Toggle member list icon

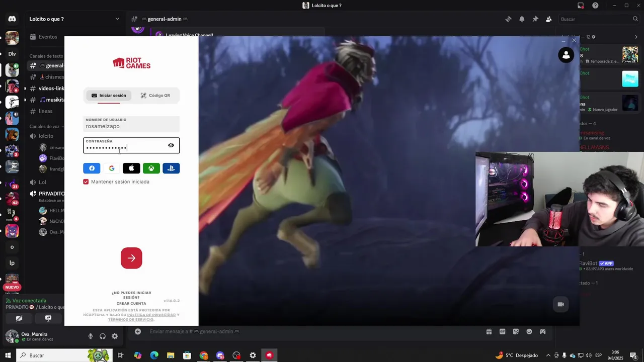(549, 19)
